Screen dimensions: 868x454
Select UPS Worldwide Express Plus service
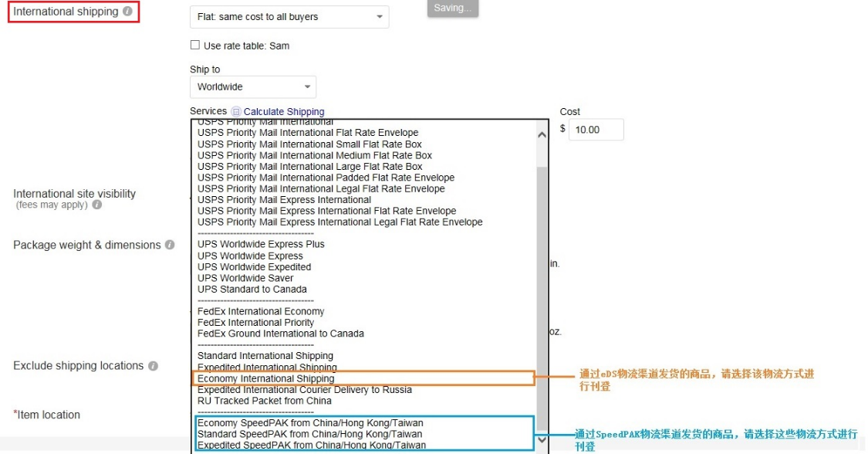pyautogui.click(x=261, y=244)
